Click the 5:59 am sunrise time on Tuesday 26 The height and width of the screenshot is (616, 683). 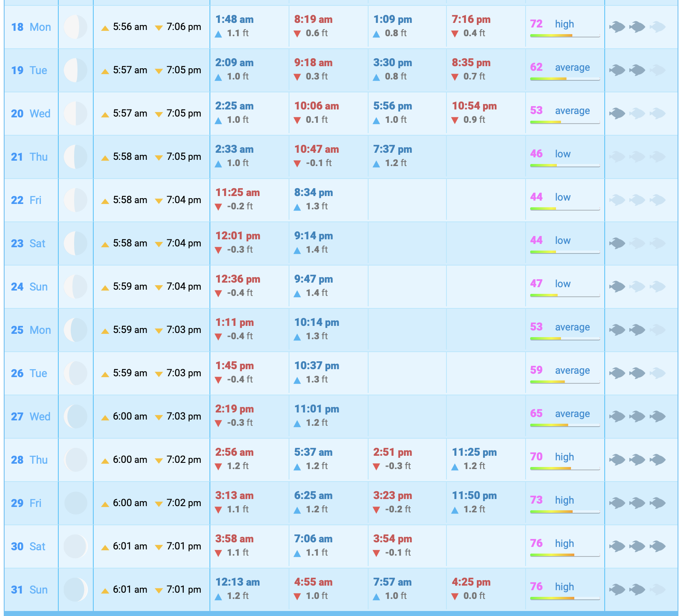(130, 373)
